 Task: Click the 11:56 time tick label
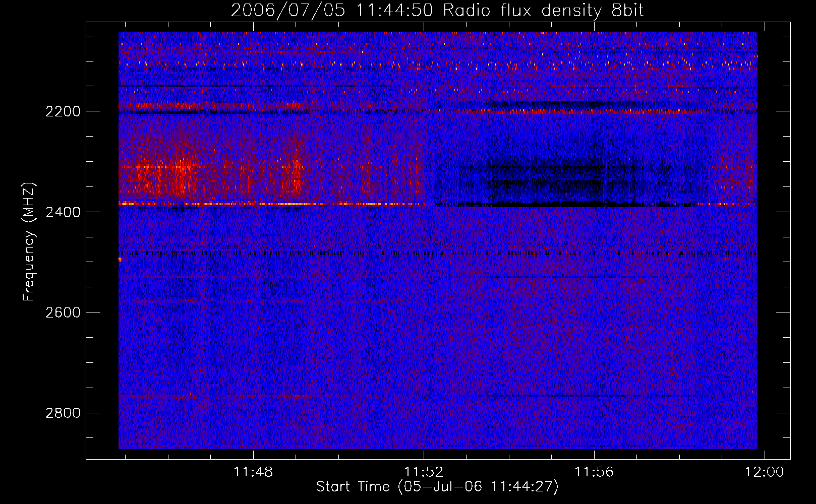(594, 472)
